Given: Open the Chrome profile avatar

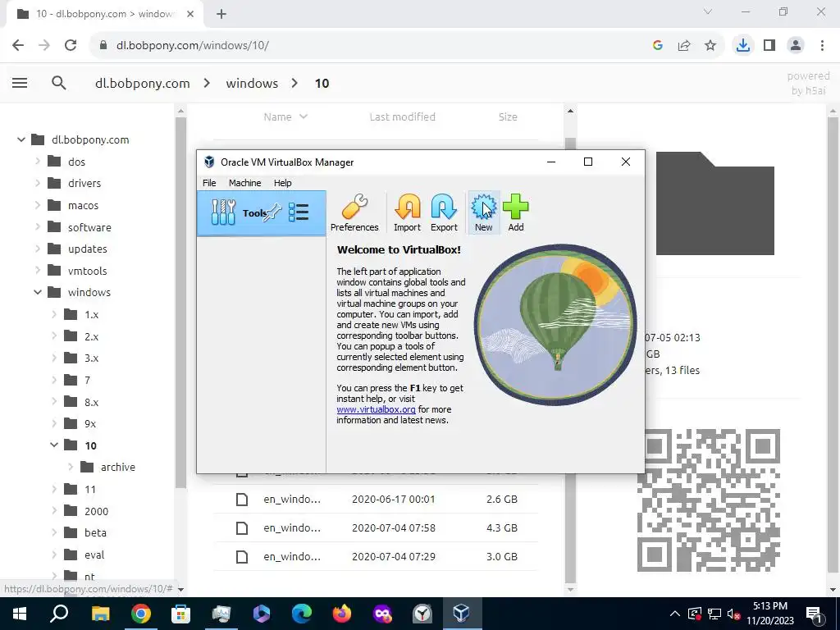Looking at the screenshot, I should 796,46.
